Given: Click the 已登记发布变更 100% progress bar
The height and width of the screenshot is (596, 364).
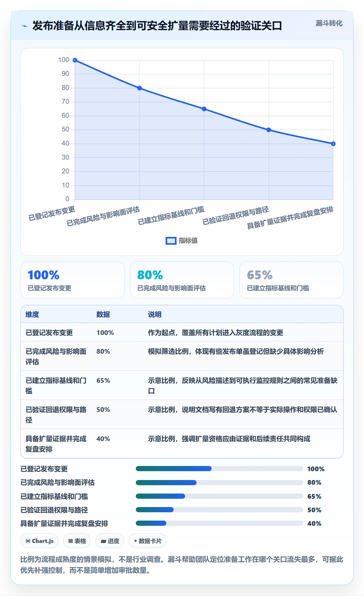Looking at the screenshot, I should point(219,469).
